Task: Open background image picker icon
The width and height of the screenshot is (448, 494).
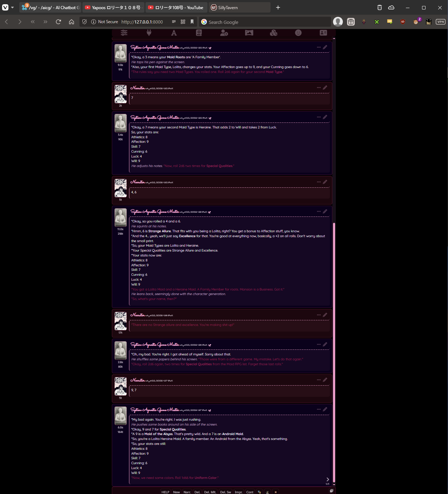Action: (x=249, y=33)
